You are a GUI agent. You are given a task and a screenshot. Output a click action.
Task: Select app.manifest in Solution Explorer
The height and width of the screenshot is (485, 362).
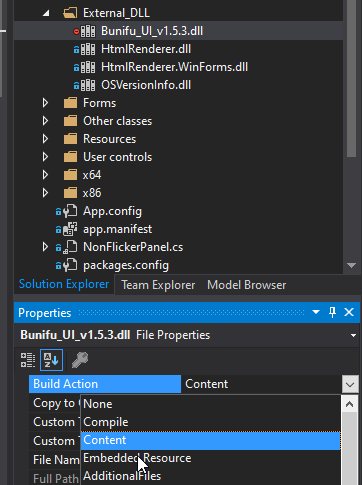tap(117, 229)
